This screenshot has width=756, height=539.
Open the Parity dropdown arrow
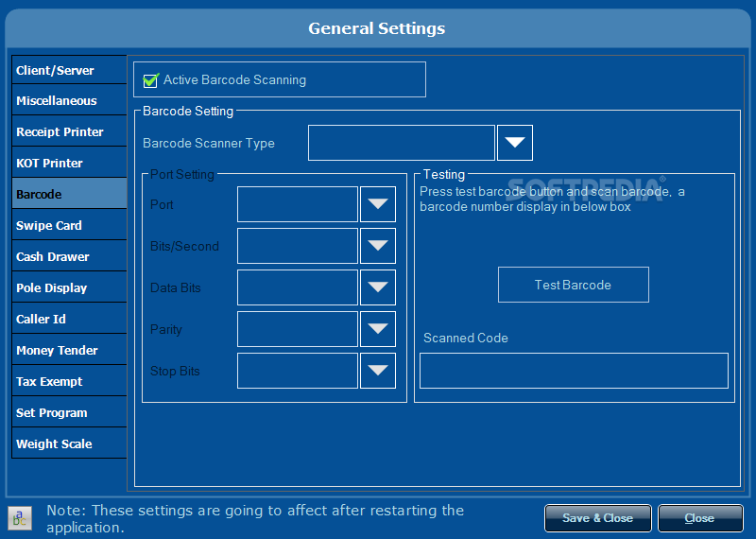point(378,329)
